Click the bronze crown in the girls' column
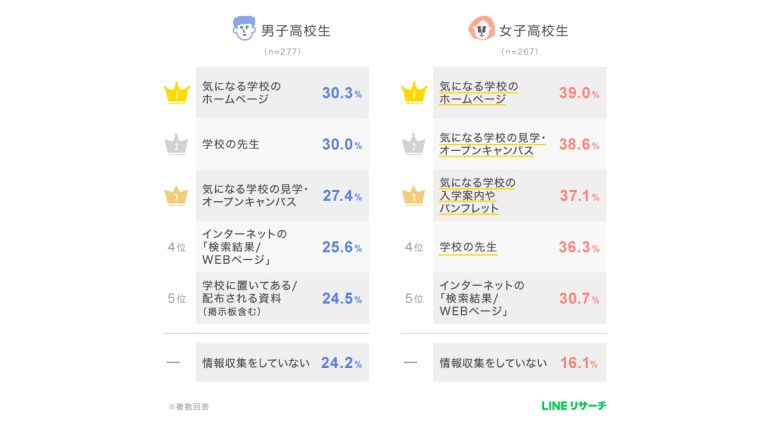This screenshot has width=770, height=429. pos(413,196)
